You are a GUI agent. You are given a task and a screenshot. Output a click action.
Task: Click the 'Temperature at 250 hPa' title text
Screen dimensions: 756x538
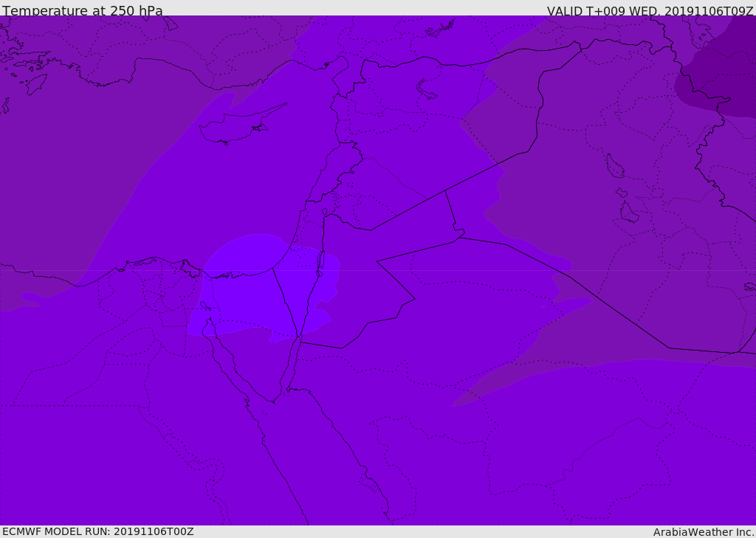[x=83, y=10]
